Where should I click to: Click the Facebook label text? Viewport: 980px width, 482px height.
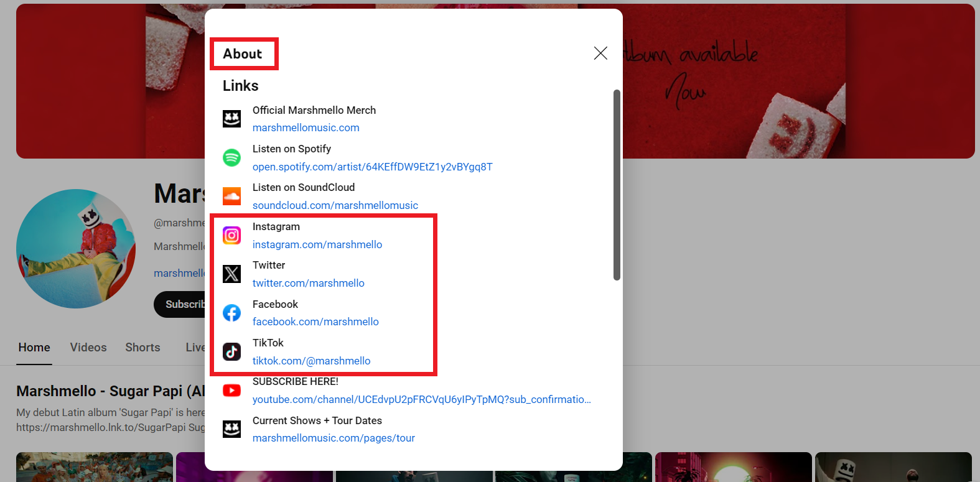[275, 304]
